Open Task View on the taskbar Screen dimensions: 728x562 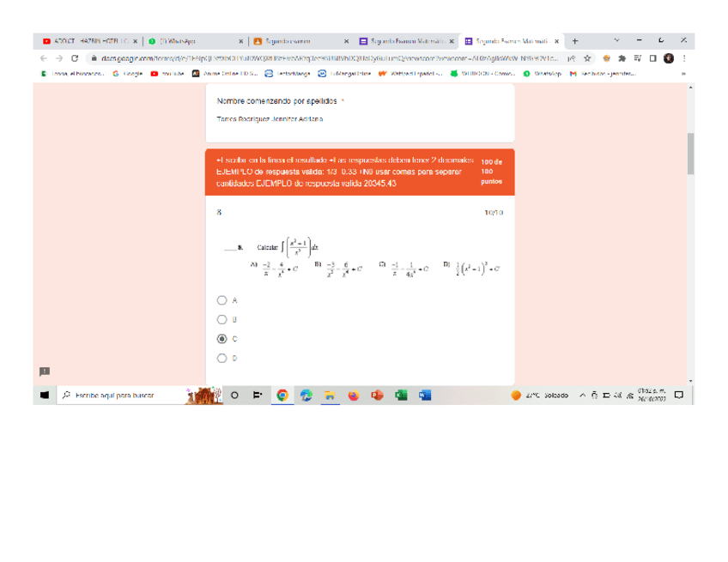pos(258,395)
